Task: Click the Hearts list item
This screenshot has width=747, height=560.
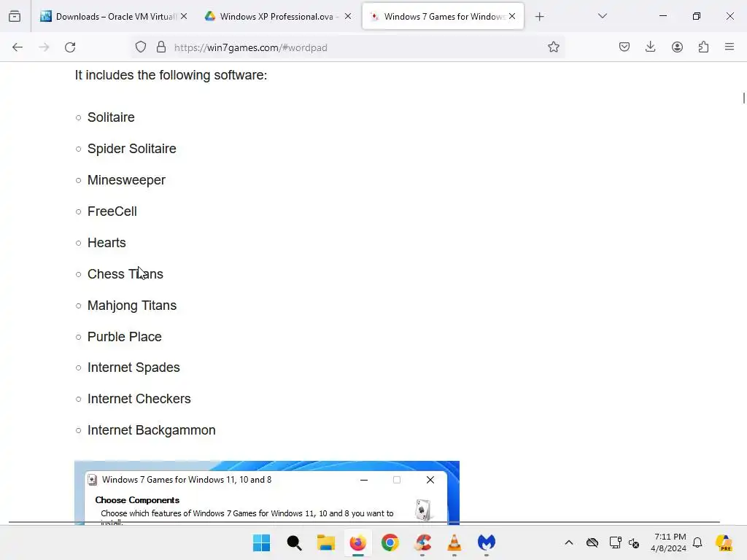Action: coord(107,243)
